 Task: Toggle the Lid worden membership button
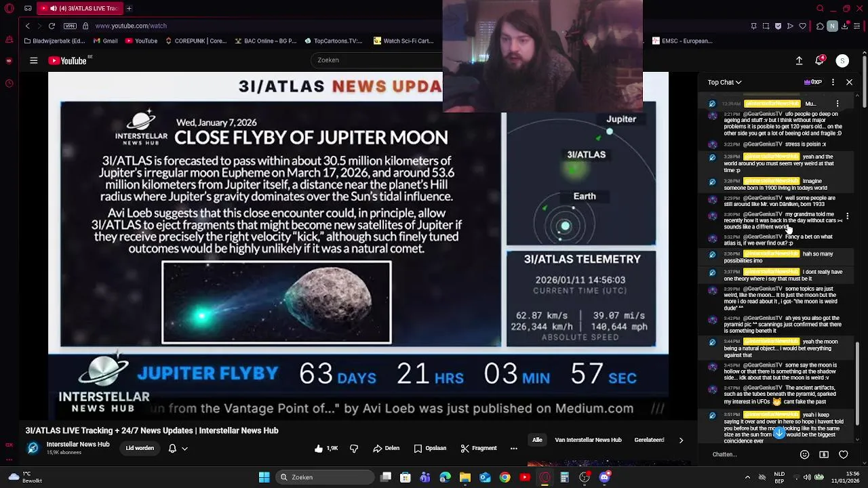(x=140, y=448)
